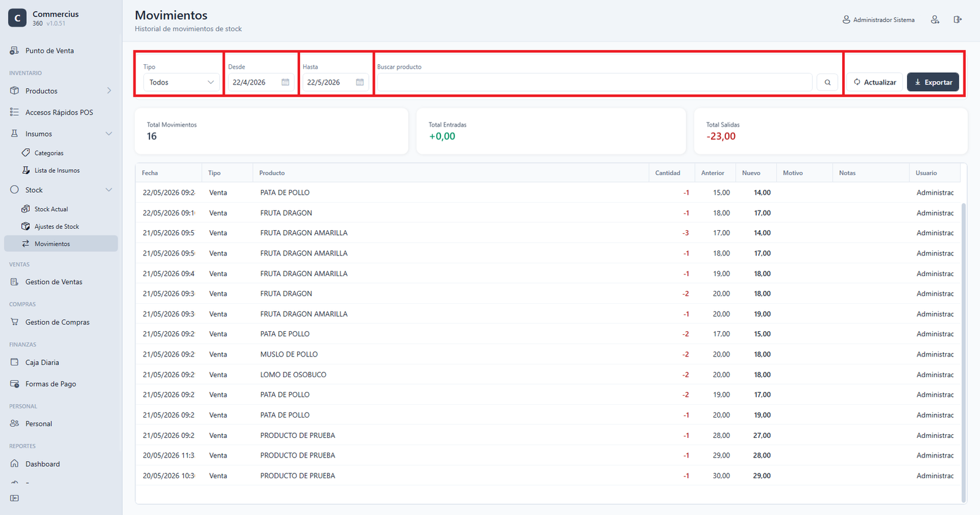Screen dimensions: 980x515
Task: Sort by the Cantidad column header
Action: [x=668, y=173]
